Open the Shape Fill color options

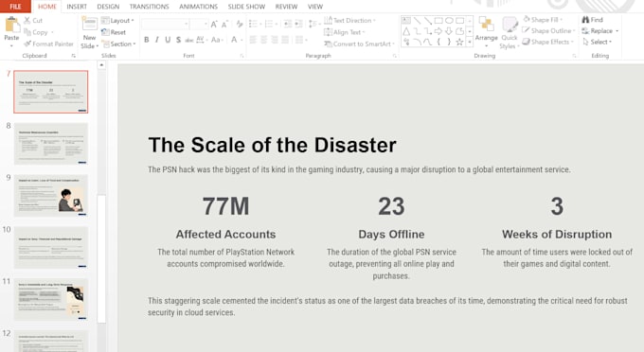pos(543,19)
